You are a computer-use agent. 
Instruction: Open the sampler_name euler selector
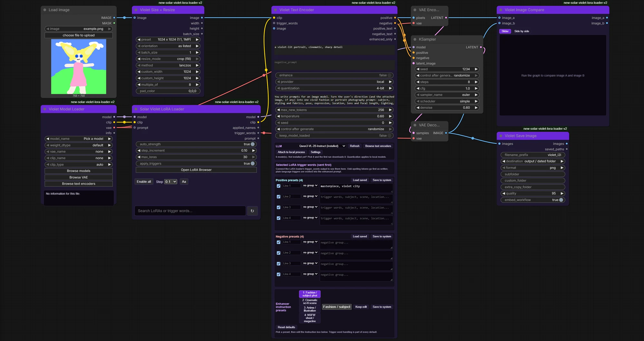tap(447, 95)
